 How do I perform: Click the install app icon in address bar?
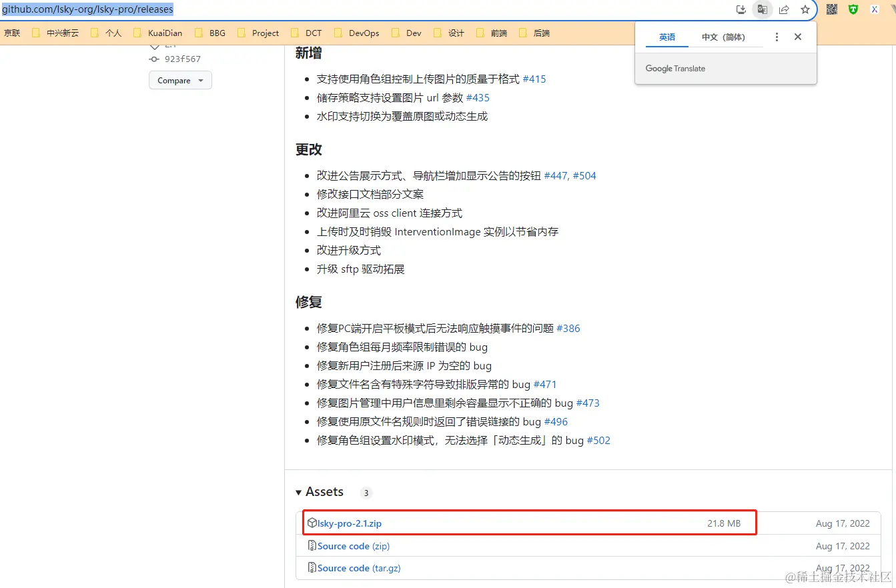coord(741,9)
